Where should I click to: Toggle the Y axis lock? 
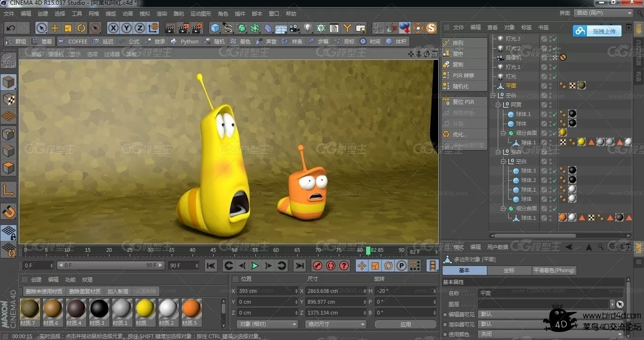[x=126, y=28]
